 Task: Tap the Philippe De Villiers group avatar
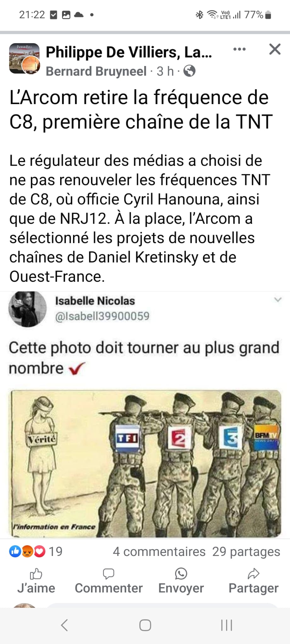click(x=25, y=58)
